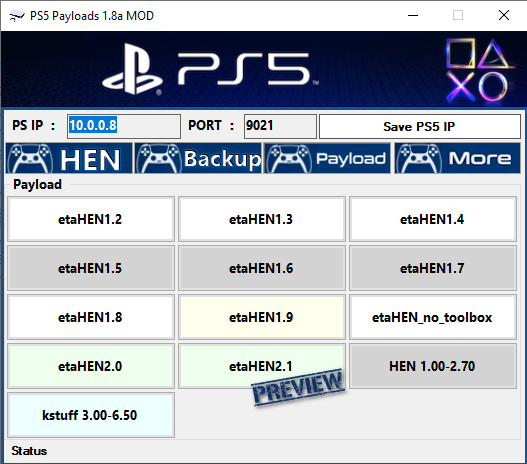Choose the etaHEN1.8 payload

click(91, 317)
